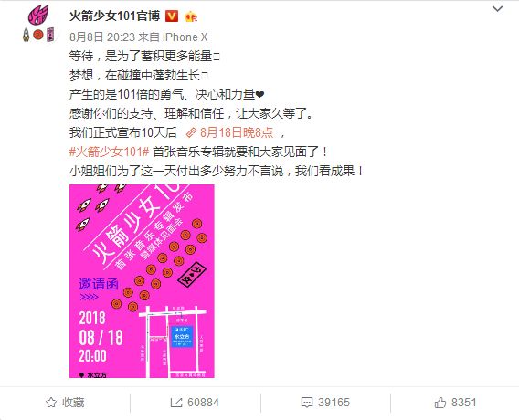Image resolution: width=519 pixels, height=420 pixels.
Task: Like the post with thumbs-up icon
Action: (x=440, y=403)
